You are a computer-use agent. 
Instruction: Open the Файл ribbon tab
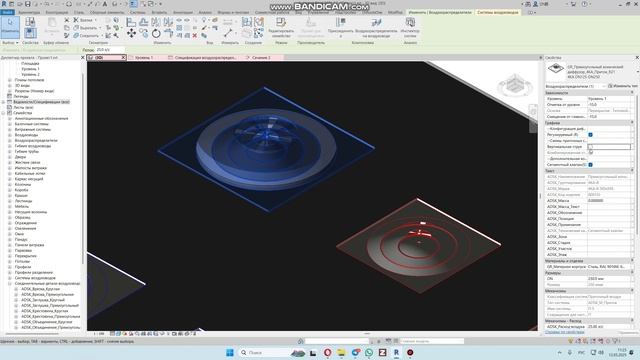click(x=7, y=13)
